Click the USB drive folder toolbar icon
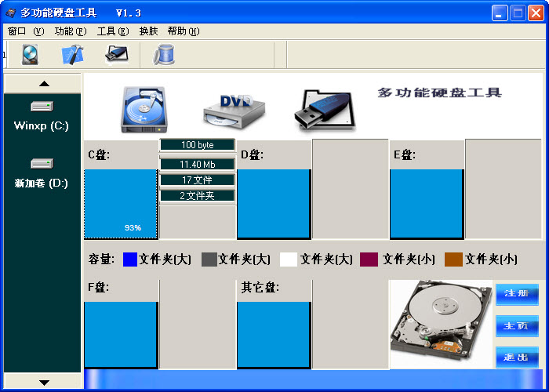This screenshot has height=392, width=549. pos(117,54)
